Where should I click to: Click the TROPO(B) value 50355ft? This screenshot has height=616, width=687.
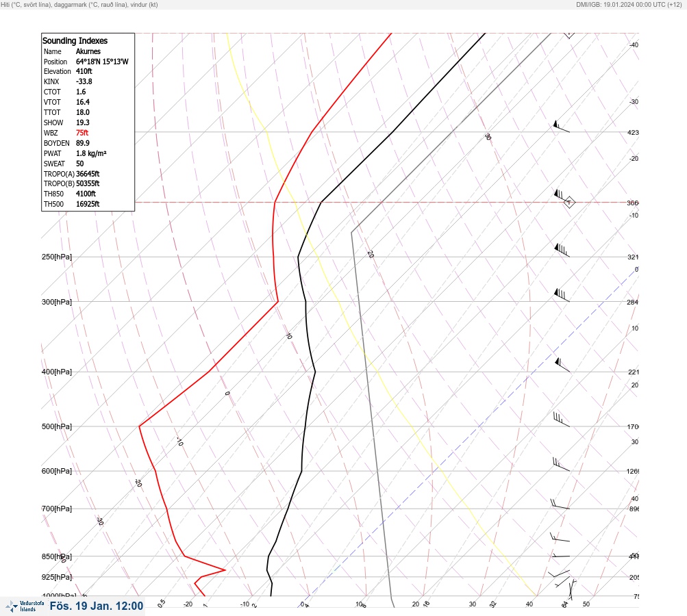click(88, 183)
